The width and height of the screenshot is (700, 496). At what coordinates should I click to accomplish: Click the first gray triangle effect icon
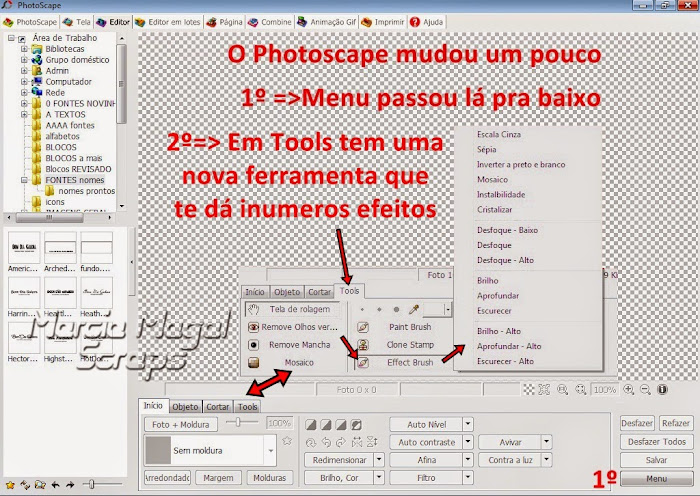311,425
